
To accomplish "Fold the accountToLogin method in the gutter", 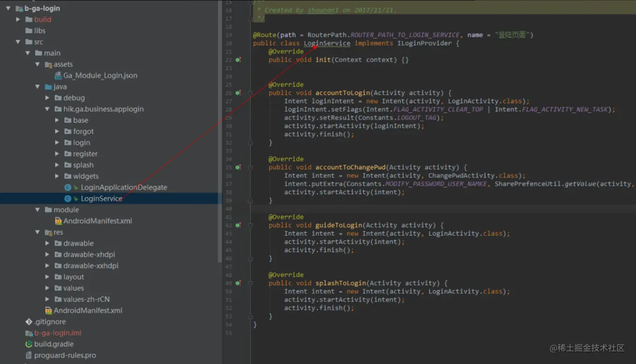I will tap(250, 93).
